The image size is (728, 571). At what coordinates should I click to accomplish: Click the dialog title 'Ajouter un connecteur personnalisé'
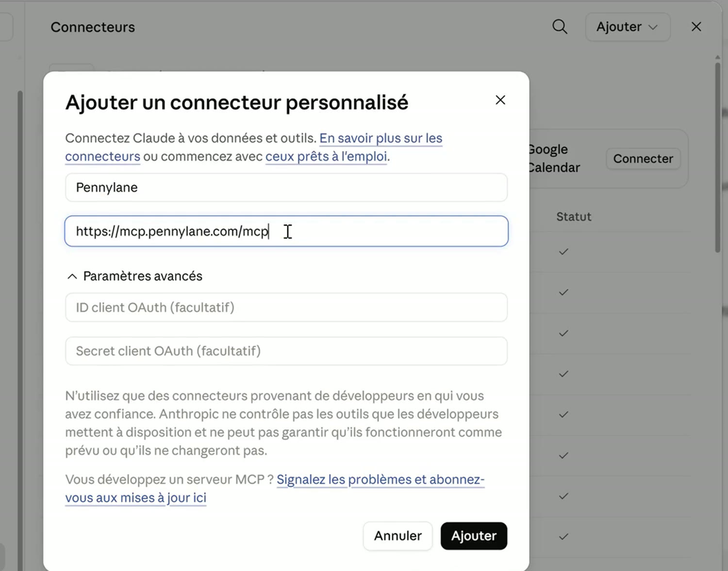237,102
